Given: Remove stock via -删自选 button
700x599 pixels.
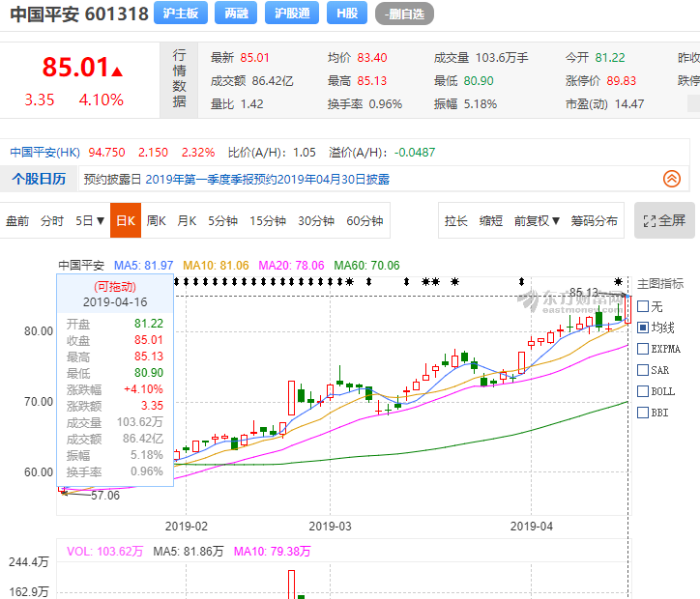Looking at the screenshot, I should tap(404, 14).
